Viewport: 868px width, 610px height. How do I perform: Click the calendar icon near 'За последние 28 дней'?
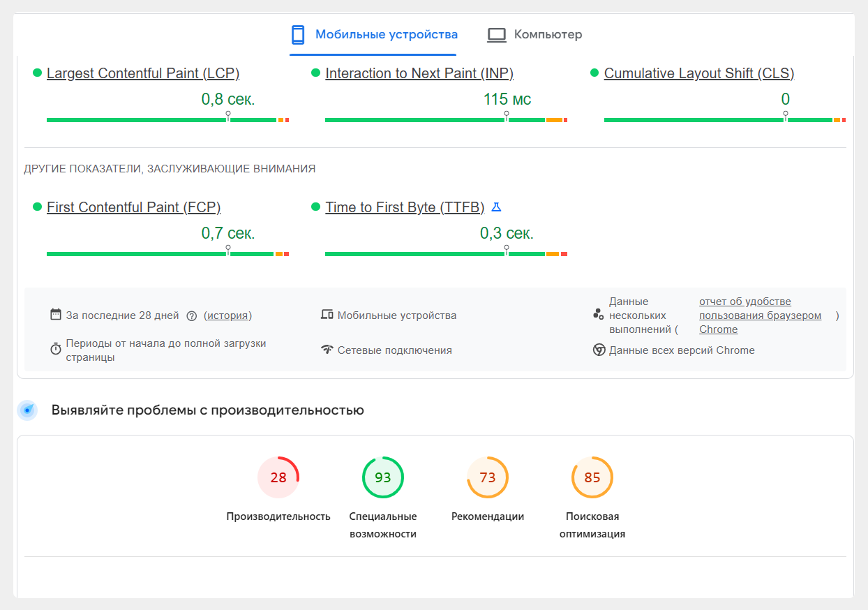click(55, 314)
